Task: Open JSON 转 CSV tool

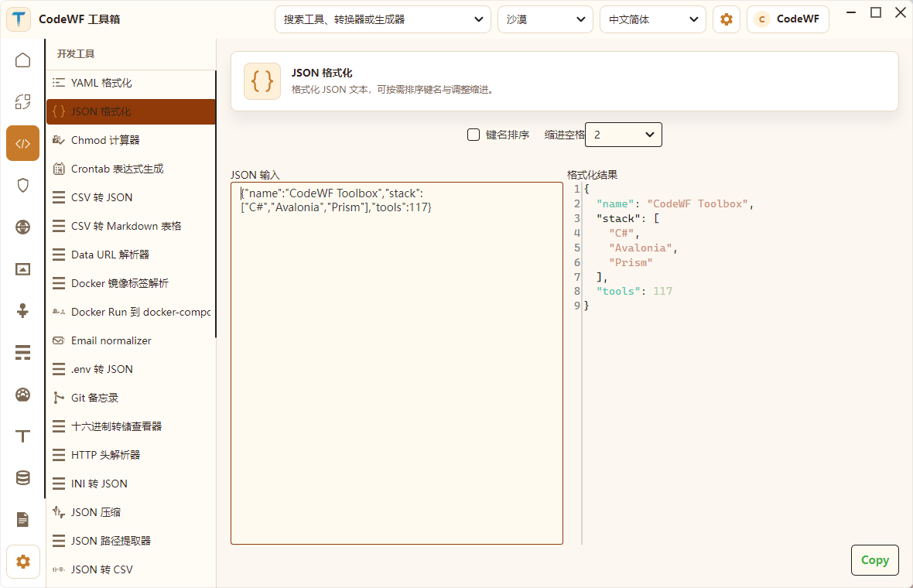Action: 131,569
